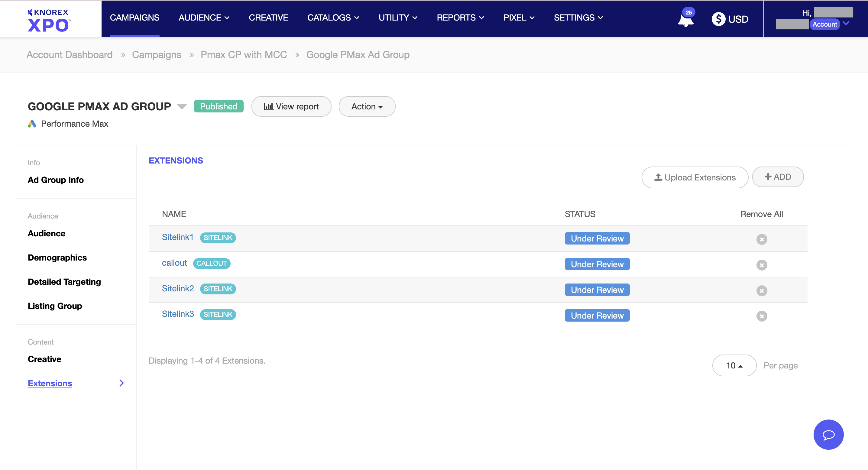Click Under Review badge for Sitelink2
Screen dimensions: 868x470
tap(597, 290)
